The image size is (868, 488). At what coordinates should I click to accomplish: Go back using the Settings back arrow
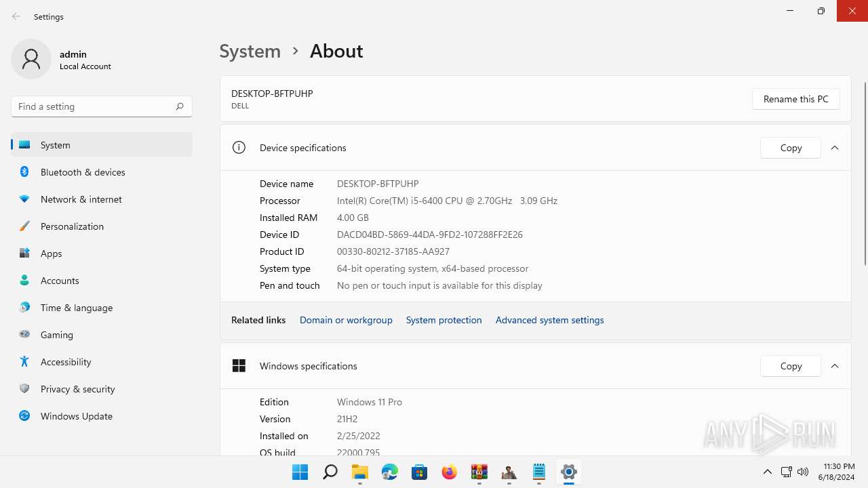tap(16, 16)
